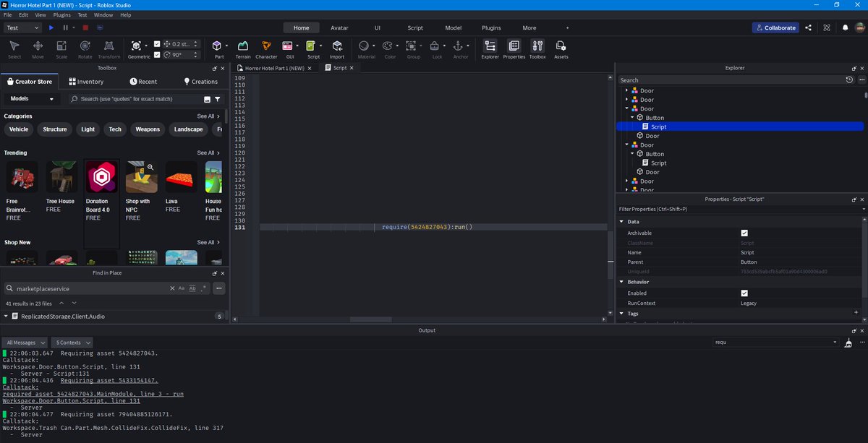Image resolution: width=868 pixels, height=443 pixels.
Task: Click the share icon next to Collaborate
Action: click(x=808, y=27)
